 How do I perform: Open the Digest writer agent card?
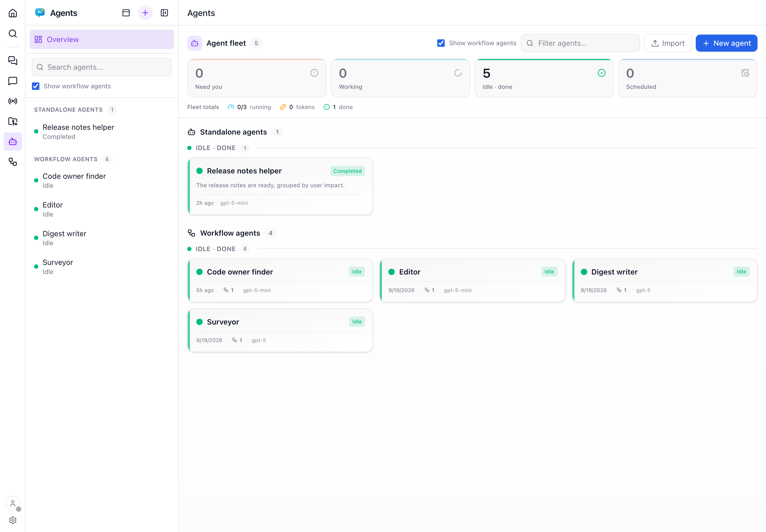(665, 280)
